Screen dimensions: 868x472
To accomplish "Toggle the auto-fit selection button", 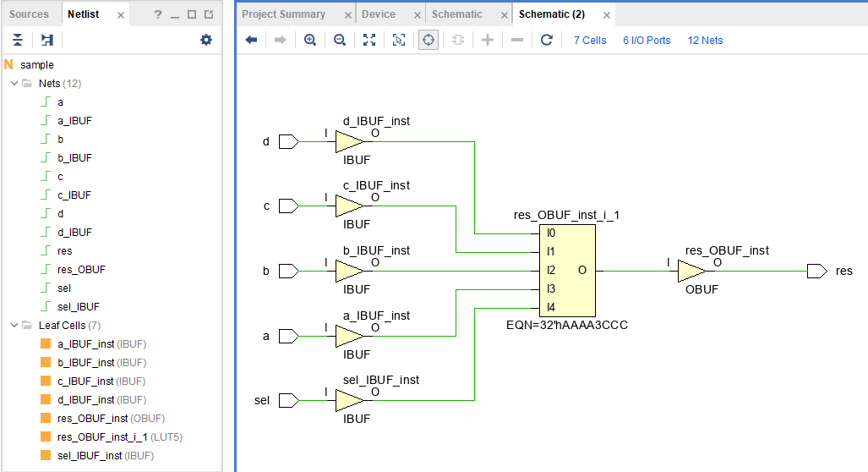I will 429,40.
